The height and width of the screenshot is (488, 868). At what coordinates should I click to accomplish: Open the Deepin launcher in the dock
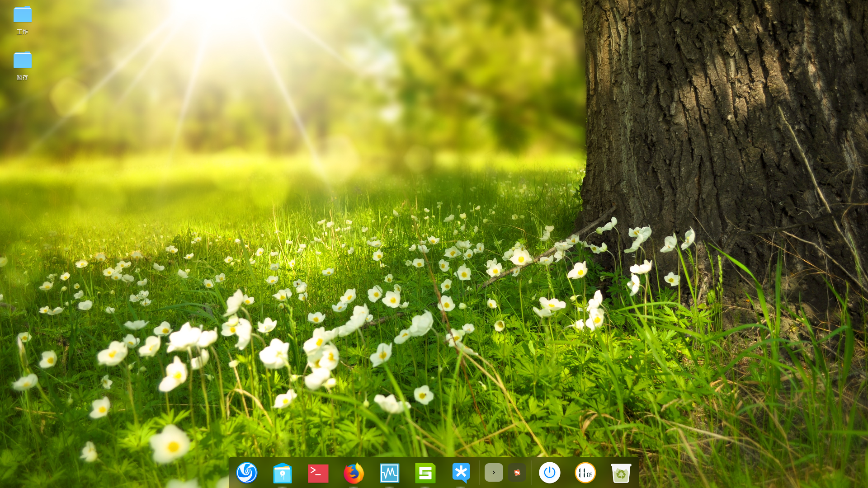247,473
